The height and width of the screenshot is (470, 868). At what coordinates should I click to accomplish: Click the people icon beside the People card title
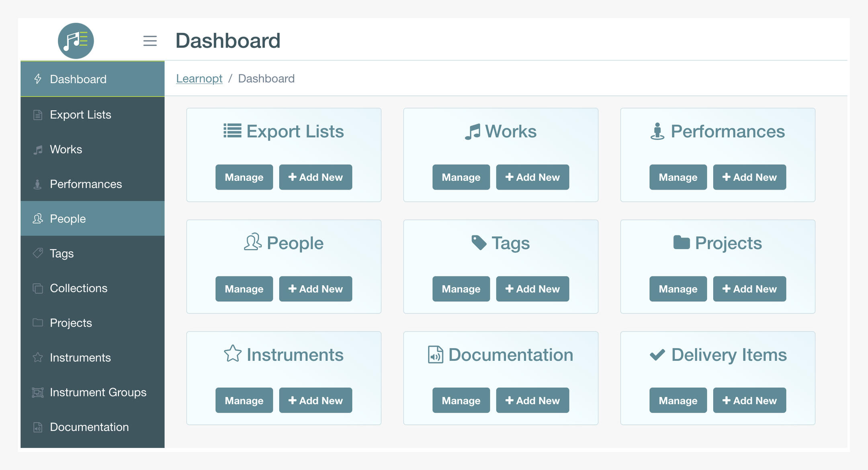click(x=252, y=242)
